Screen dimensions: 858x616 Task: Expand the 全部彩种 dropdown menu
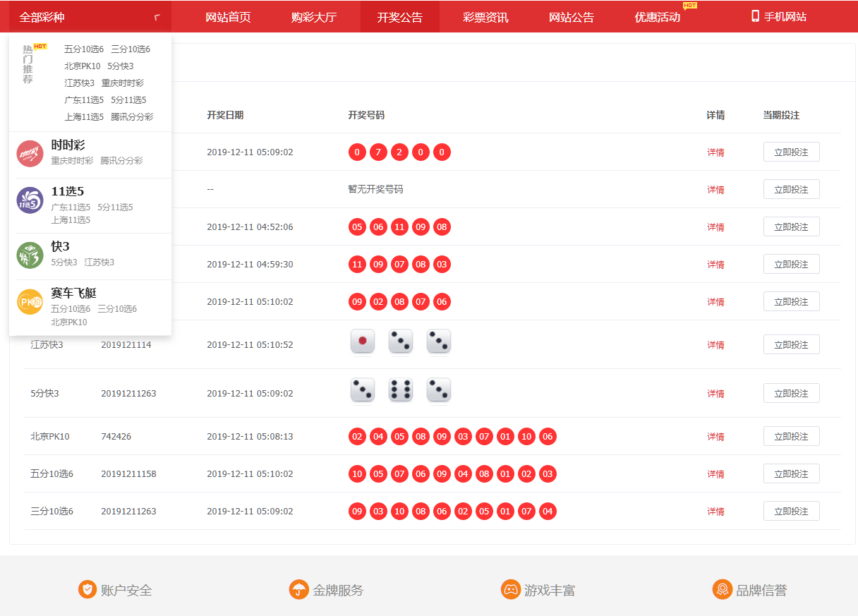click(44, 16)
